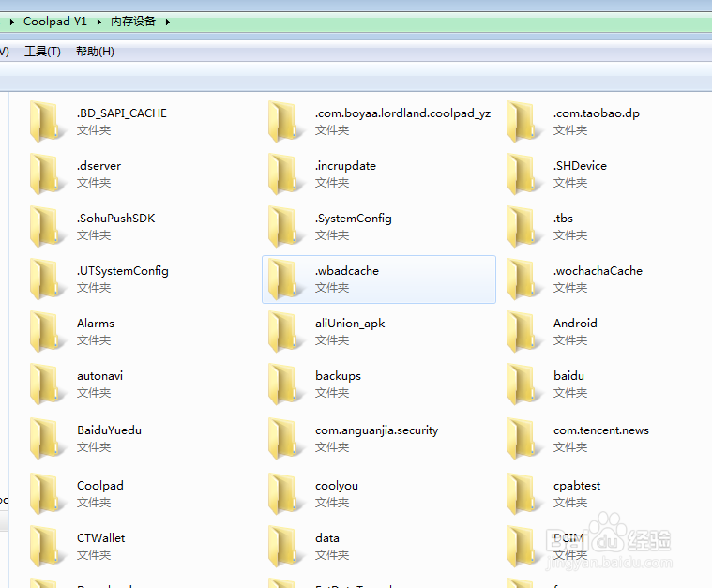
Task: Click the aliUnion_apk name label
Action: (x=350, y=324)
